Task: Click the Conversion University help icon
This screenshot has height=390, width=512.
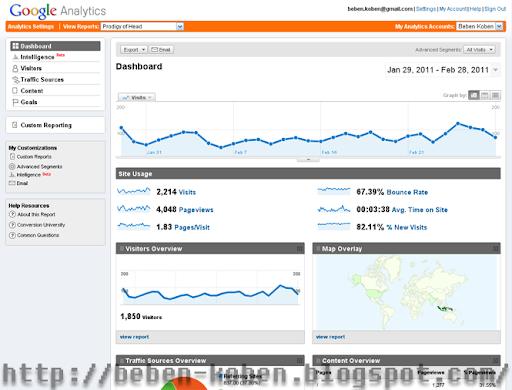Action: coord(12,225)
